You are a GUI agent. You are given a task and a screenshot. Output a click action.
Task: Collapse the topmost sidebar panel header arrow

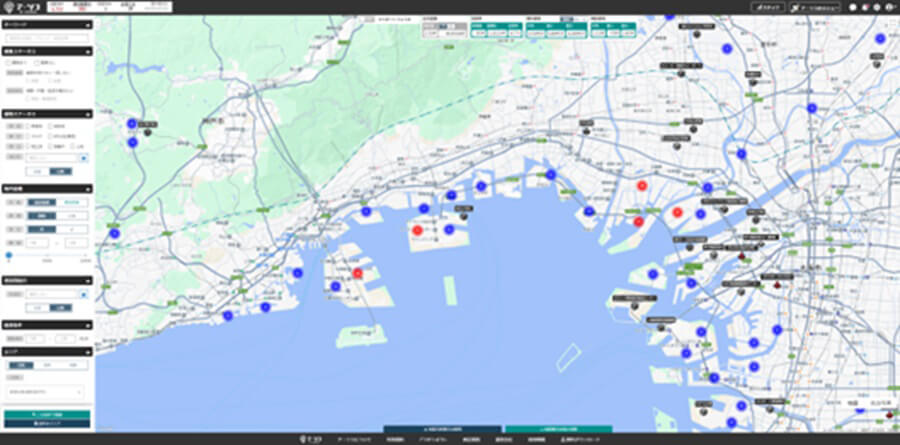click(88, 25)
